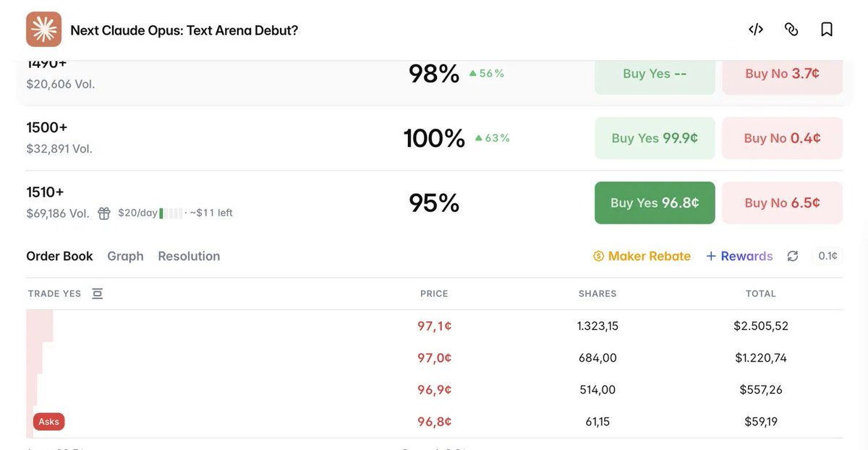
Task: Click the TOTAL column header
Action: 761,294
